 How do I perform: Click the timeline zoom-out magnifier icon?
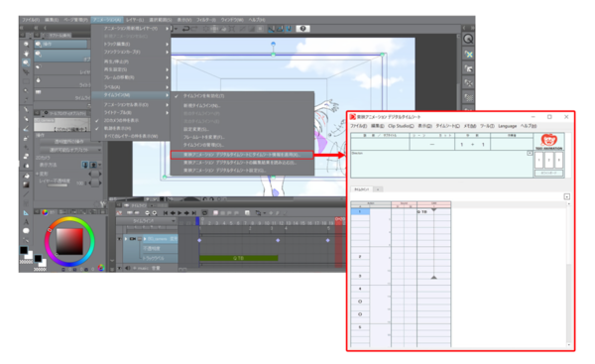147,213
